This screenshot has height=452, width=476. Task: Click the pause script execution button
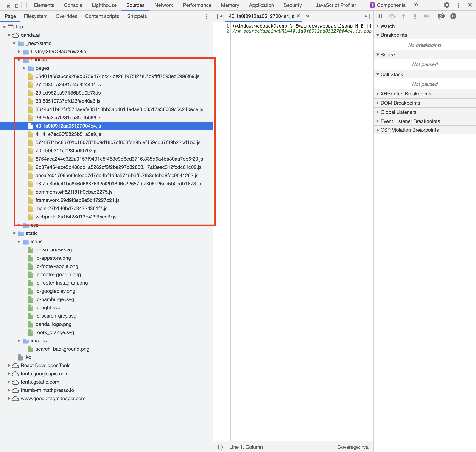pos(380,16)
